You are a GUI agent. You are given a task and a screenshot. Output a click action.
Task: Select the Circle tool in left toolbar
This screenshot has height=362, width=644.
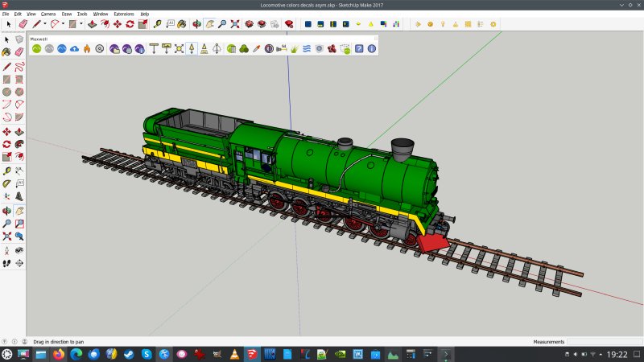[6, 92]
